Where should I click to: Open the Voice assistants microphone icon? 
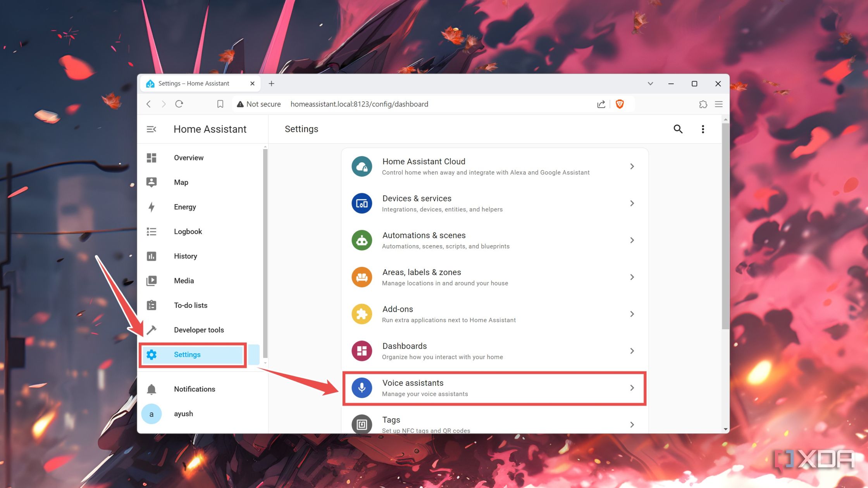362,388
